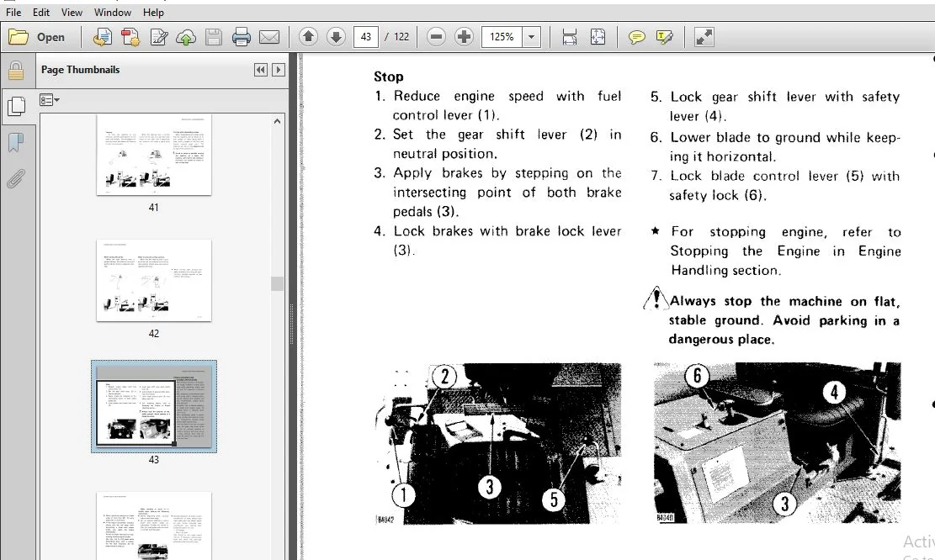Click the add sticky note comment icon

point(637,37)
